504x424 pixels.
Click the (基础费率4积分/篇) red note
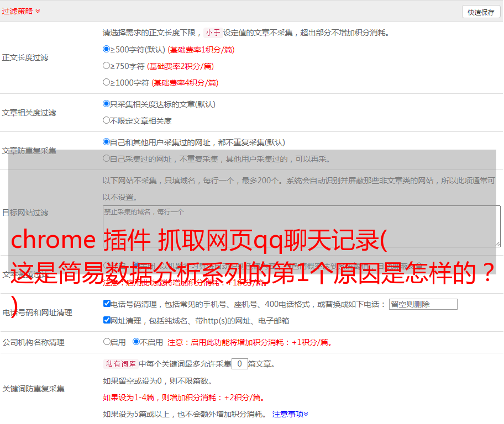click(185, 83)
